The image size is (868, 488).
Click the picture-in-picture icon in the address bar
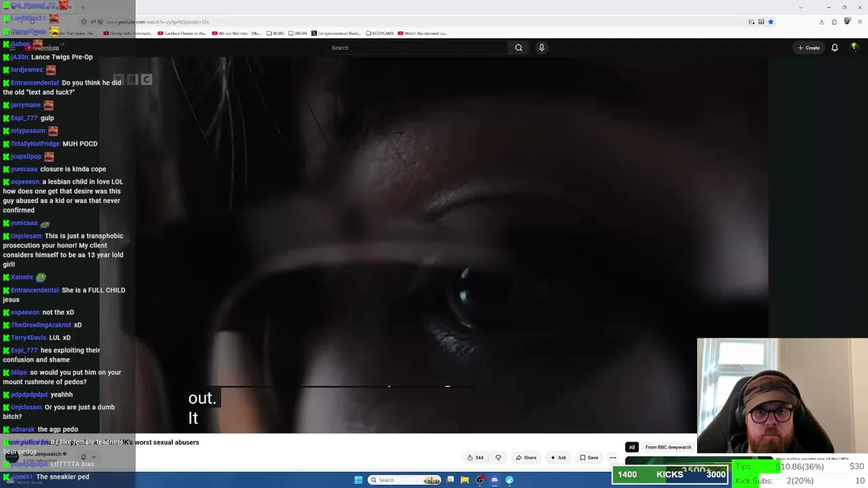point(751,22)
